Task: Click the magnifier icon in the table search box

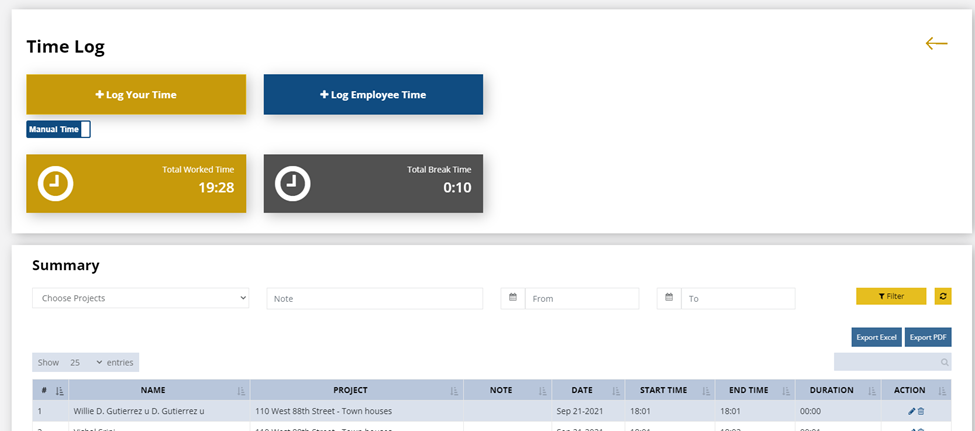Action: click(943, 362)
